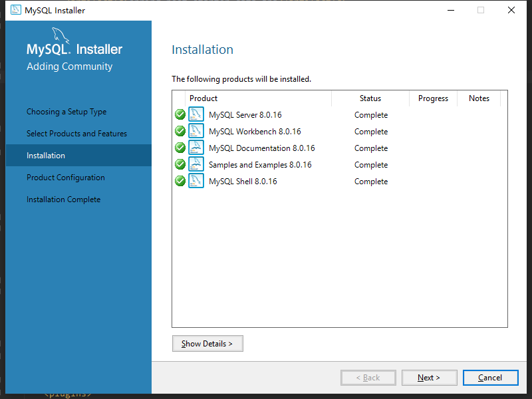The width and height of the screenshot is (532, 399).
Task: Select the Samples and Examples 8.0.16 row text
Action: 260,165
